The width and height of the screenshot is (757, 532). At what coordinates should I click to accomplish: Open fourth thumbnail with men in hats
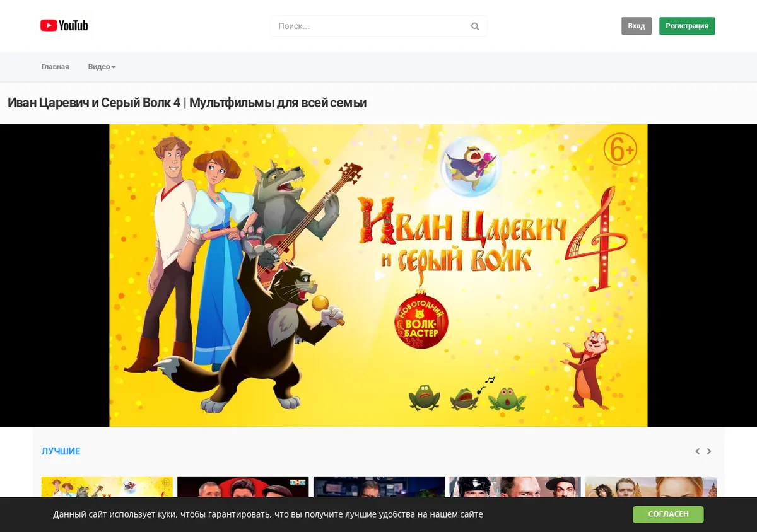coord(515,487)
